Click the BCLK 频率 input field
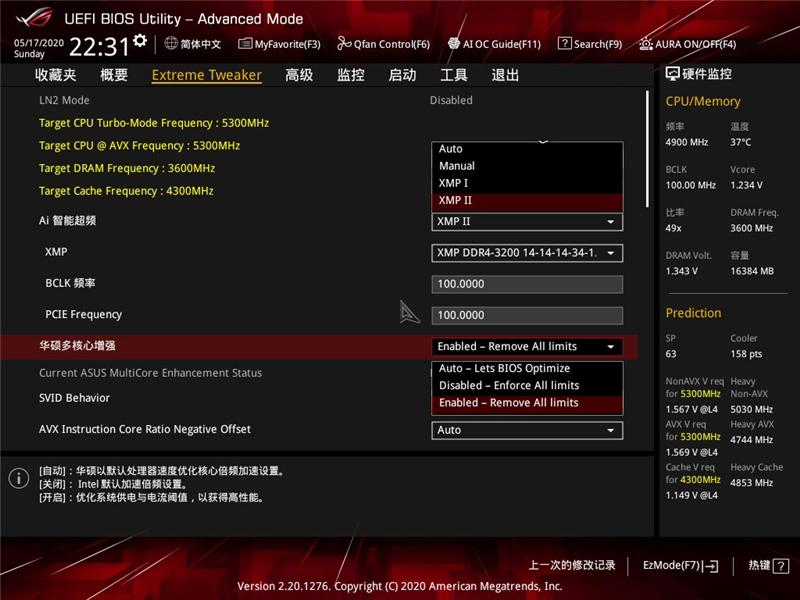 point(527,283)
